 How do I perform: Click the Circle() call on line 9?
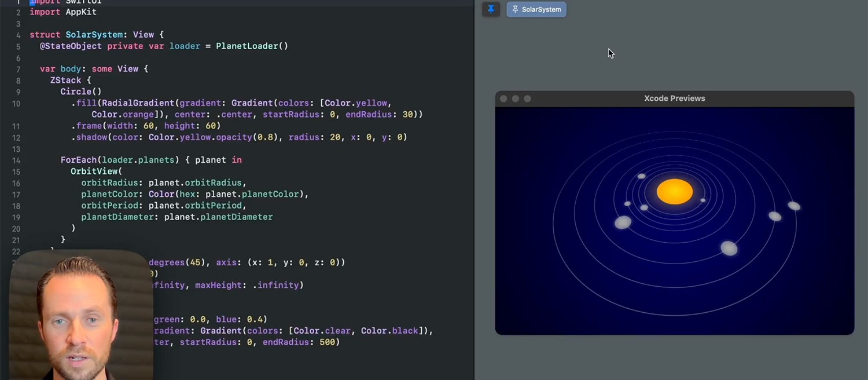pos(80,92)
